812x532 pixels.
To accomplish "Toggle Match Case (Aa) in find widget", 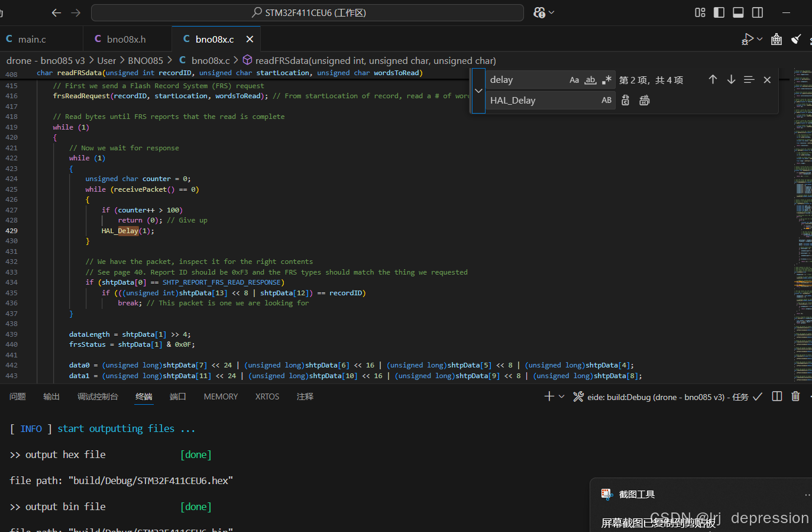I will tap(574, 80).
